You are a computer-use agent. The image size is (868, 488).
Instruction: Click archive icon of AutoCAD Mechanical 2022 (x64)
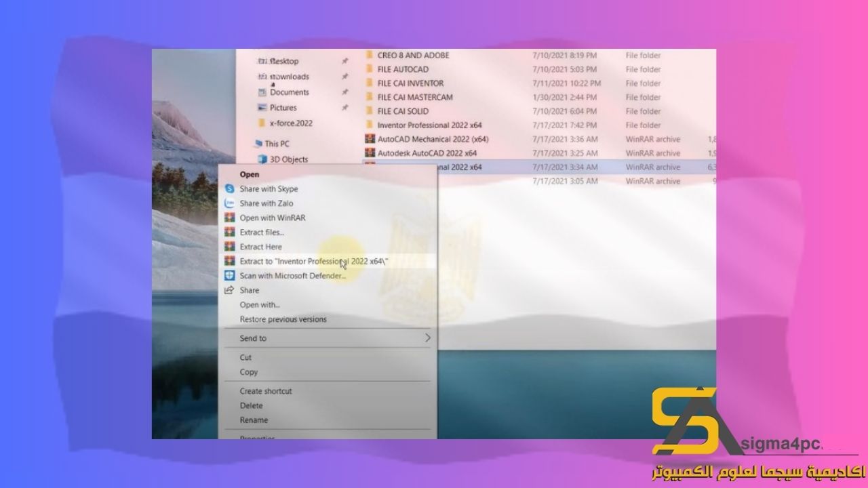pos(370,139)
